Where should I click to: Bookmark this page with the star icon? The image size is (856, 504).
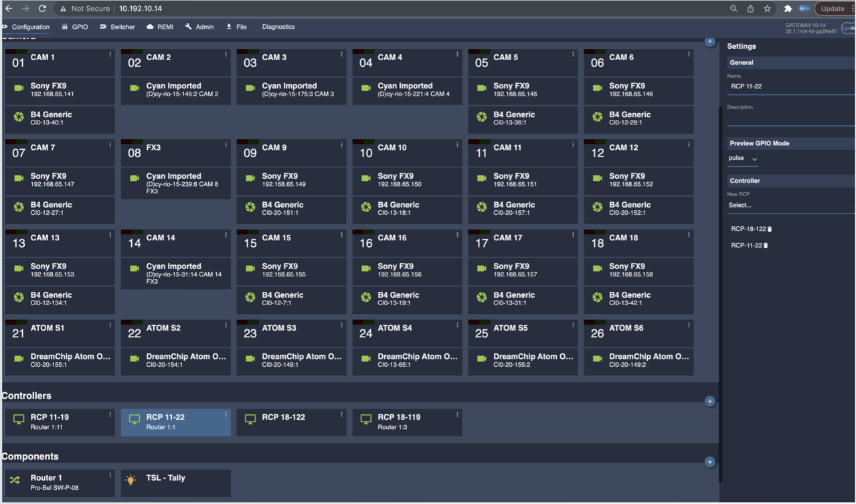click(767, 9)
